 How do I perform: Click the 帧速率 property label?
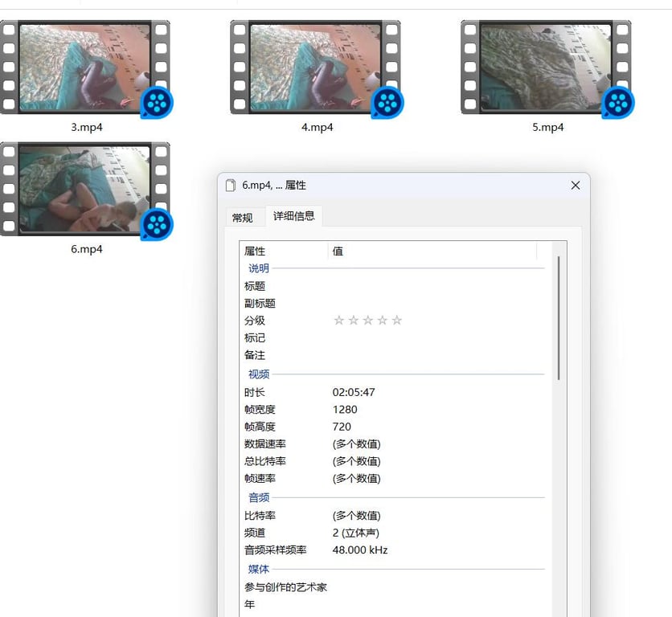click(260, 478)
